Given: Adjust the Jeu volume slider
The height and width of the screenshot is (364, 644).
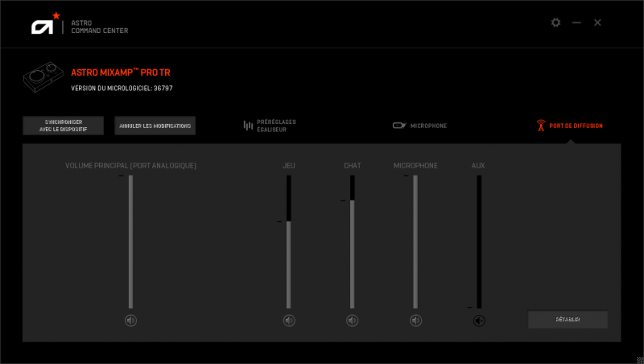Looking at the screenshot, I should [x=289, y=242].
